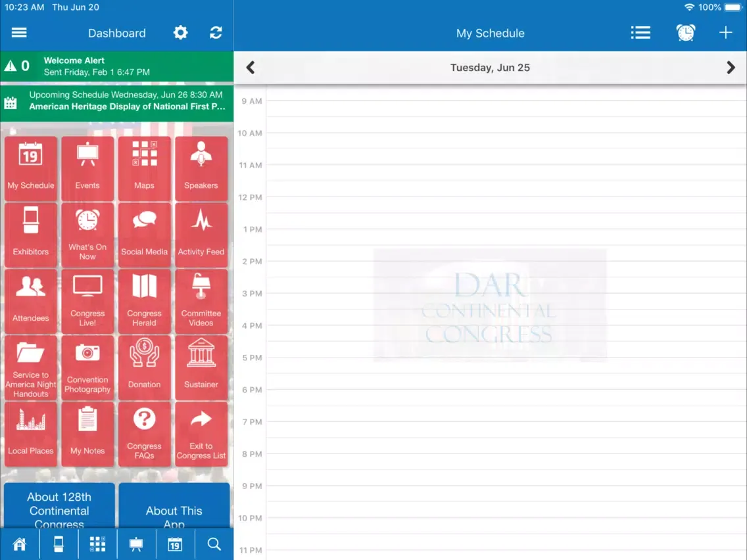Open About 128th Continental Congress button
747x560 pixels.
[x=60, y=505]
